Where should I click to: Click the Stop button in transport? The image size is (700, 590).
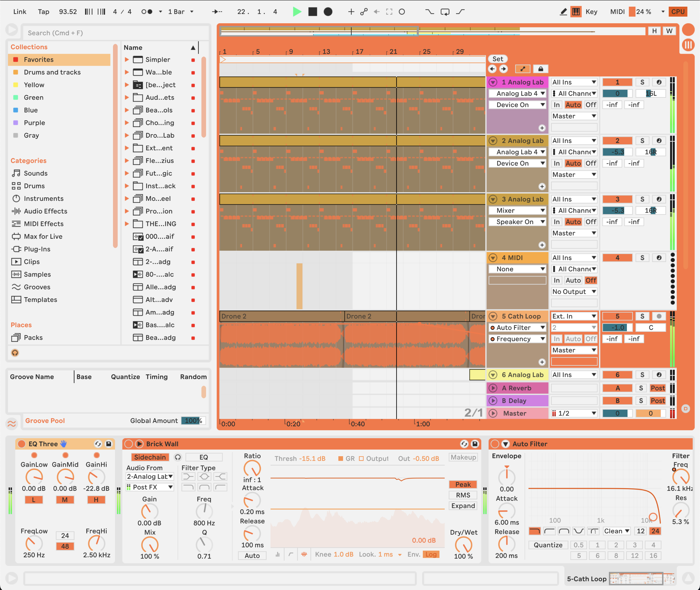313,12
